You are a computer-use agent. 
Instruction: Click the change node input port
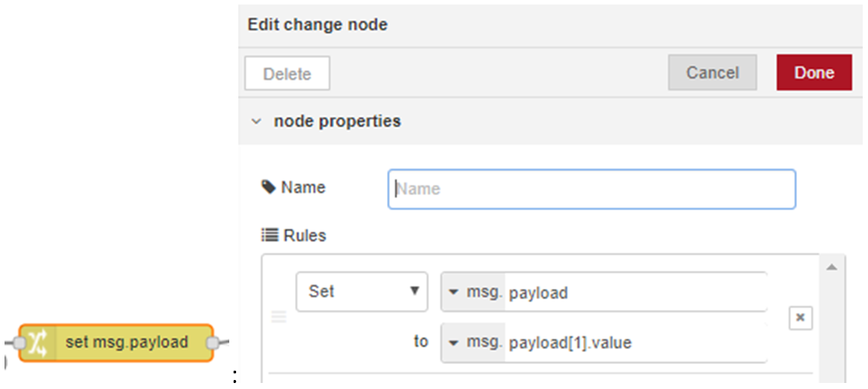(x=20, y=344)
